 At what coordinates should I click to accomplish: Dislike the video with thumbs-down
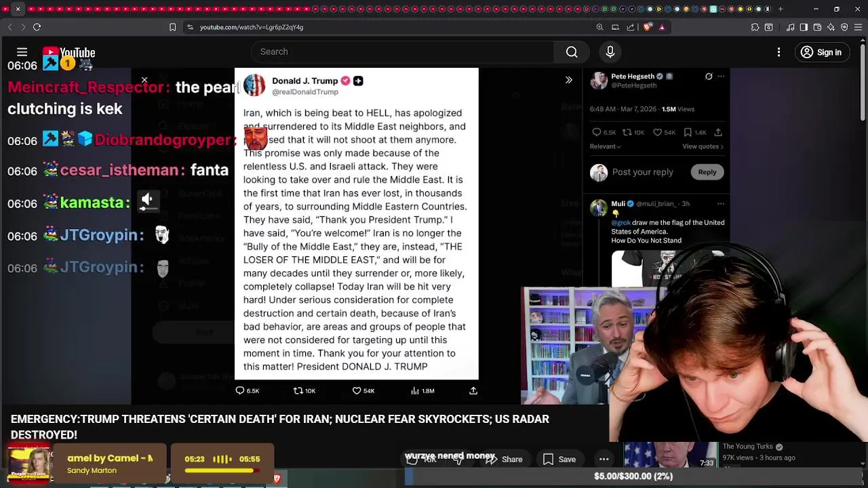click(x=460, y=460)
